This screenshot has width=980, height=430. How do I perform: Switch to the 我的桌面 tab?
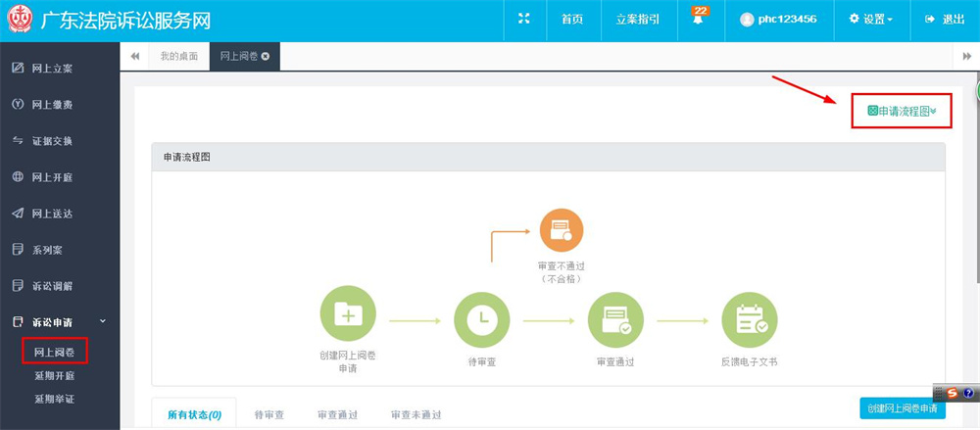point(178,56)
